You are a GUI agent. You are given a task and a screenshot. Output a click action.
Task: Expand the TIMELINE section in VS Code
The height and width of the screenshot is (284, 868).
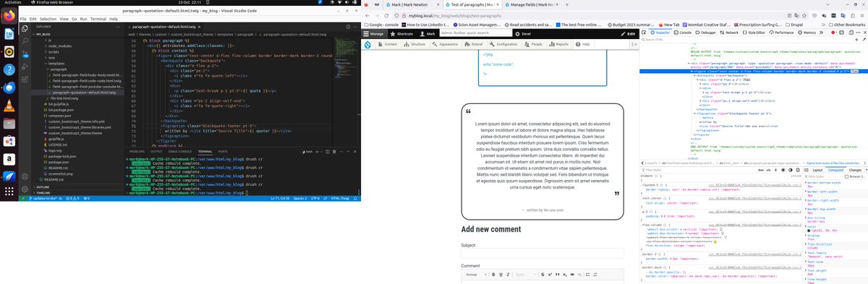point(43,193)
